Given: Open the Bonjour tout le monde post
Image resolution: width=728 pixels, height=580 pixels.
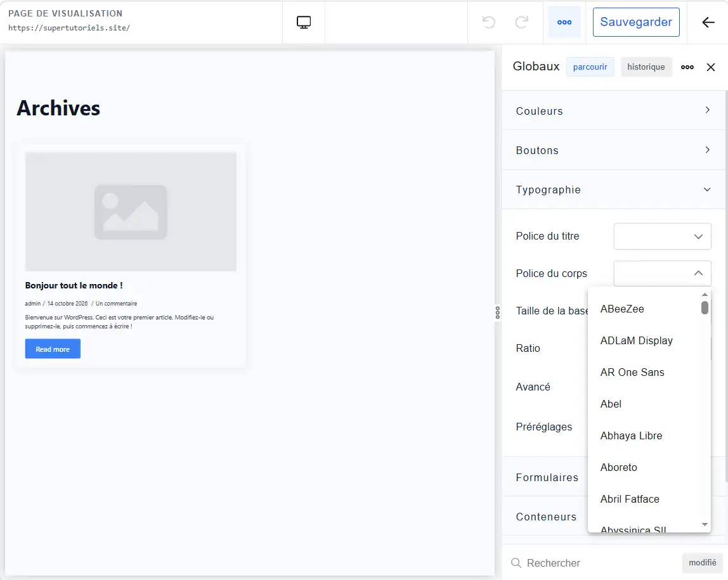Looking at the screenshot, I should (x=74, y=285).
